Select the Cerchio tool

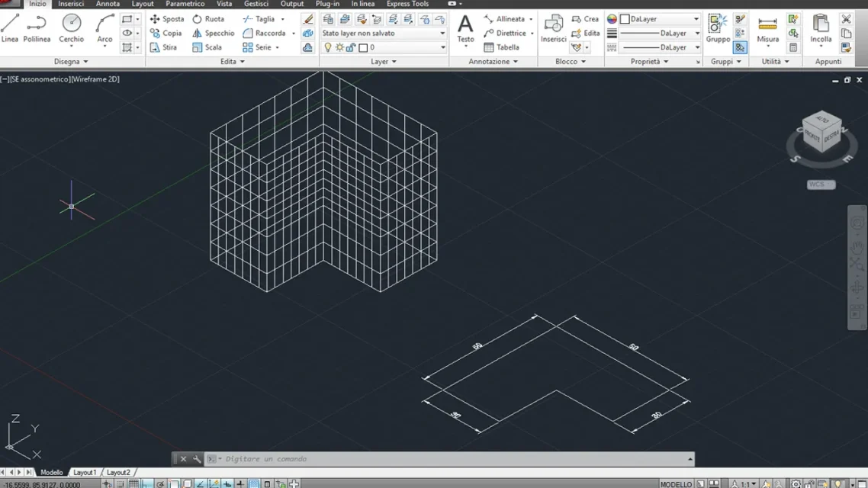pyautogui.click(x=72, y=29)
